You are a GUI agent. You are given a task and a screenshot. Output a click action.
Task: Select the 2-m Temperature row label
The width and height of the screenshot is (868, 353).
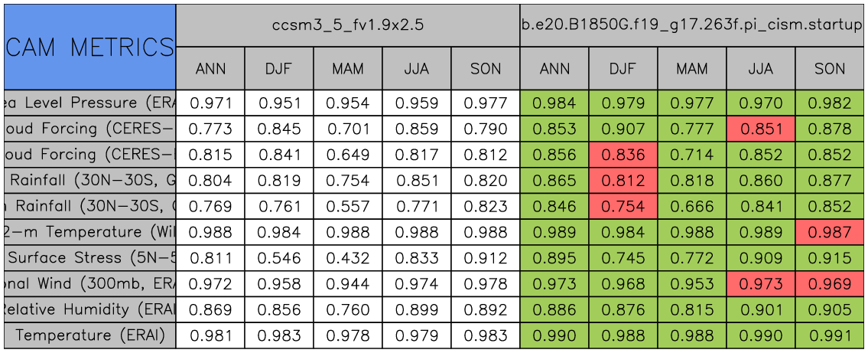[90, 232]
